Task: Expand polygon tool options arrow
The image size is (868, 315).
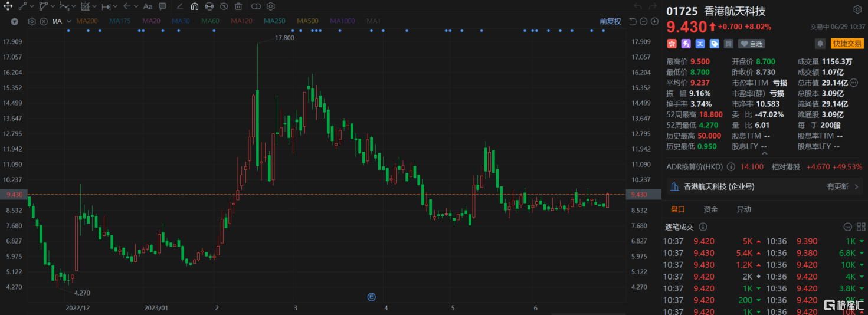Action: (x=53, y=6)
